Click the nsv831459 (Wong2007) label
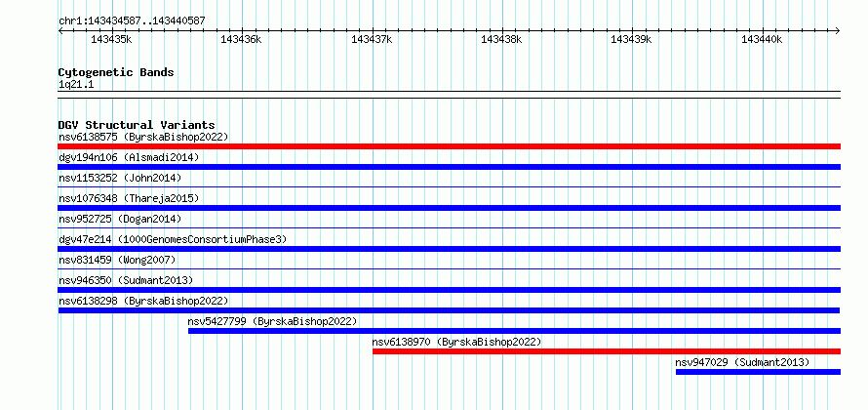This screenshot has height=410, width=868. pyautogui.click(x=117, y=260)
